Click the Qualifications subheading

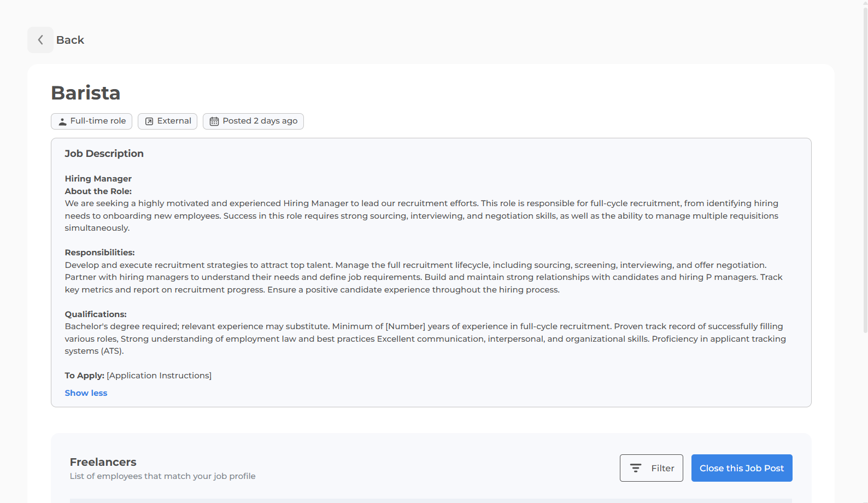coord(96,314)
